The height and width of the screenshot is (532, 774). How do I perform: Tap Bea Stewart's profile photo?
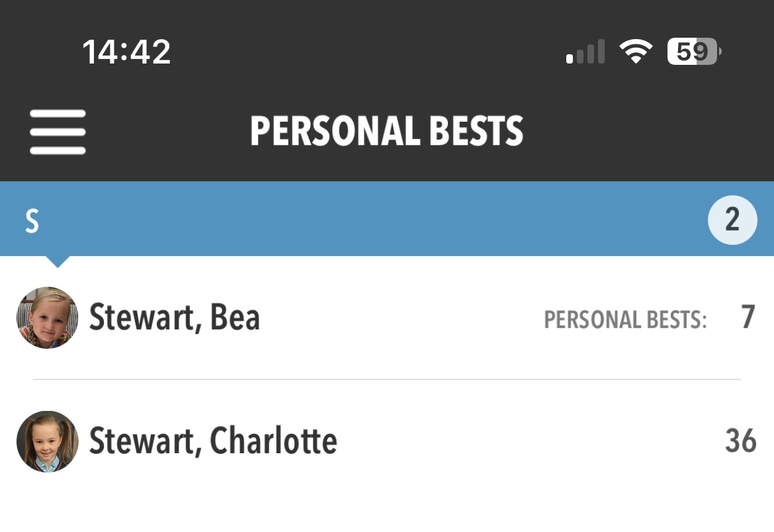click(48, 318)
